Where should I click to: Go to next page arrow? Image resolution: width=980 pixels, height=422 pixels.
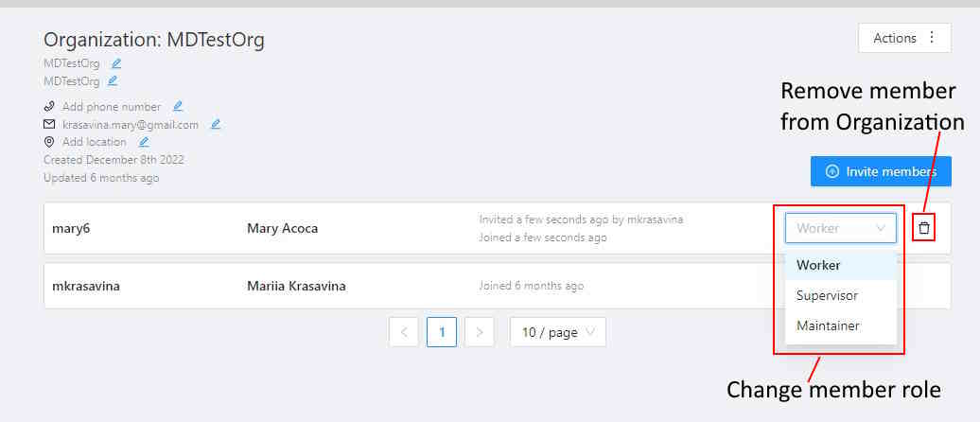pos(480,332)
